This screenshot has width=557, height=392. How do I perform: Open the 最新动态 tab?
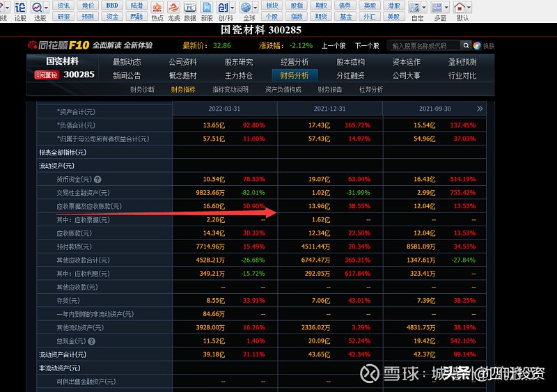click(x=127, y=62)
